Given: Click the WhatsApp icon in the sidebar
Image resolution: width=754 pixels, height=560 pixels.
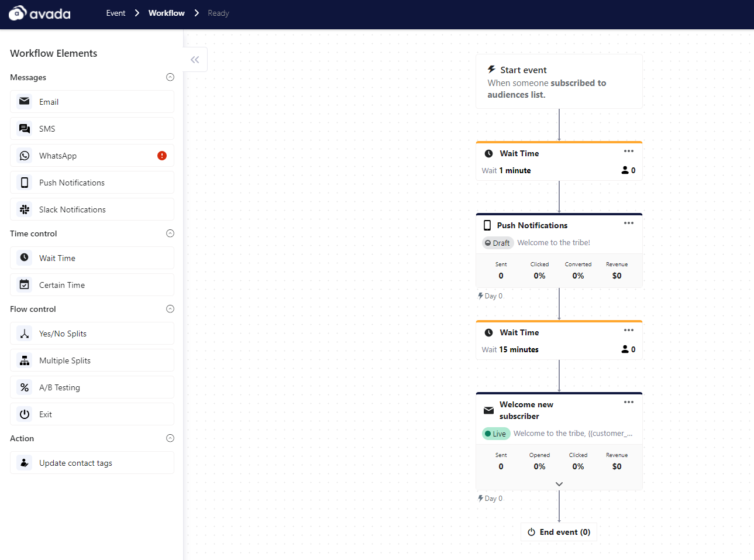Looking at the screenshot, I should [x=25, y=156].
